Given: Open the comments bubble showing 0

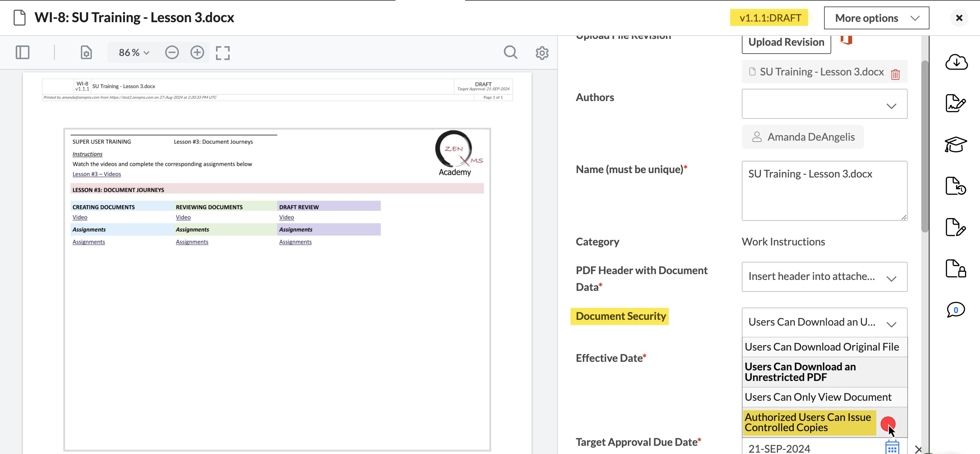Looking at the screenshot, I should [956, 310].
